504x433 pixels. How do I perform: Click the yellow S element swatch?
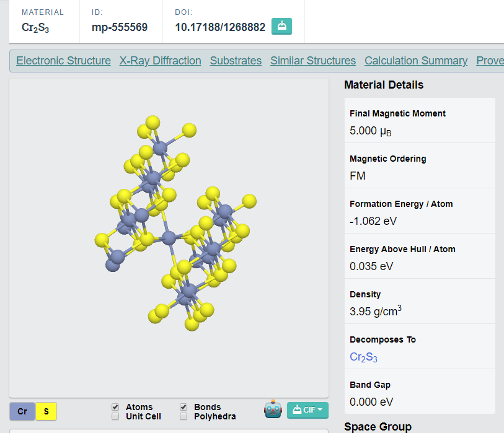coord(46,411)
